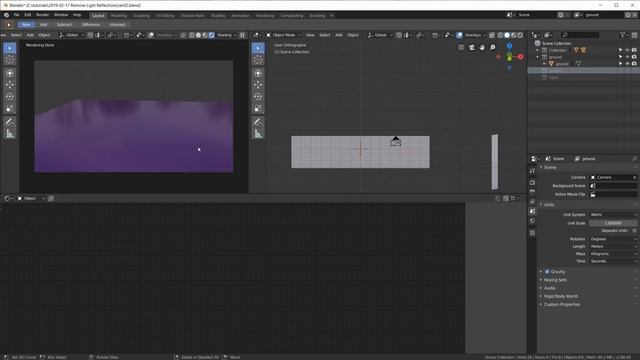Screen dimensions: 640x360
Task: Toggle the Separate Units checkbox
Action: (634, 231)
